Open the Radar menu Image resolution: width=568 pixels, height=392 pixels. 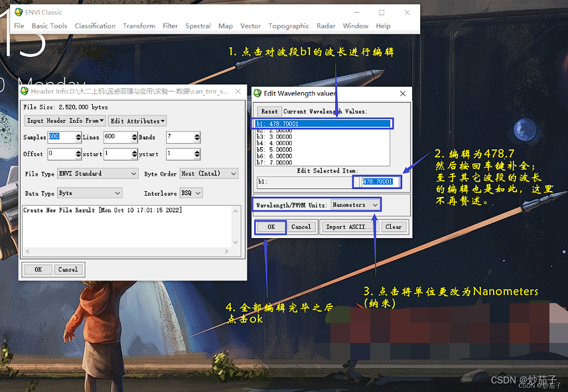[x=326, y=26]
